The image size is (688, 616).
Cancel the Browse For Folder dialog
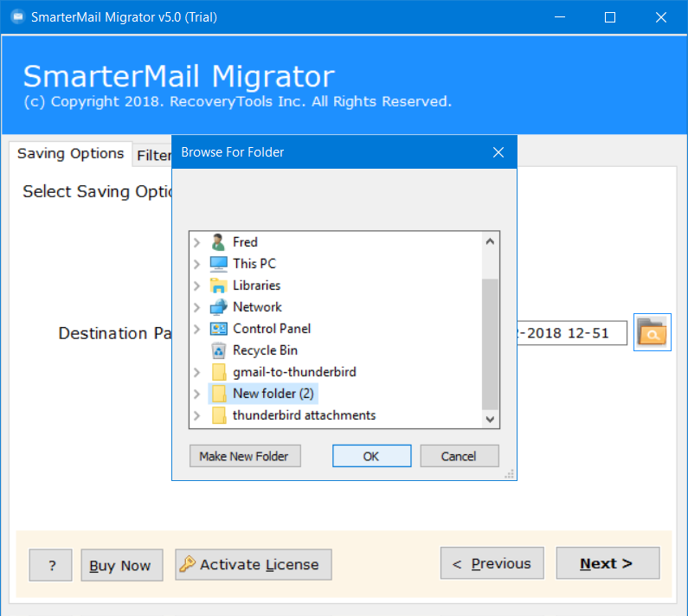[459, 456]
